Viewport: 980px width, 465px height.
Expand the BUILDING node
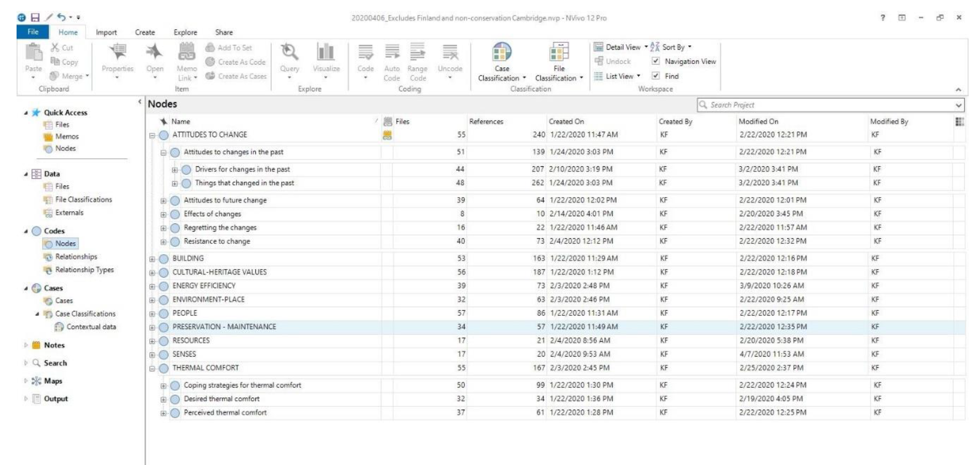click(152, 259)
